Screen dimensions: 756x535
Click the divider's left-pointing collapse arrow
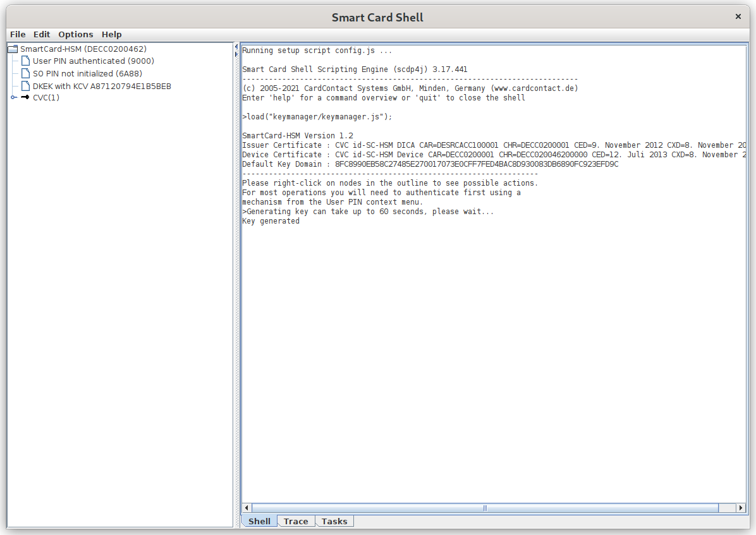tap(236, 47)
